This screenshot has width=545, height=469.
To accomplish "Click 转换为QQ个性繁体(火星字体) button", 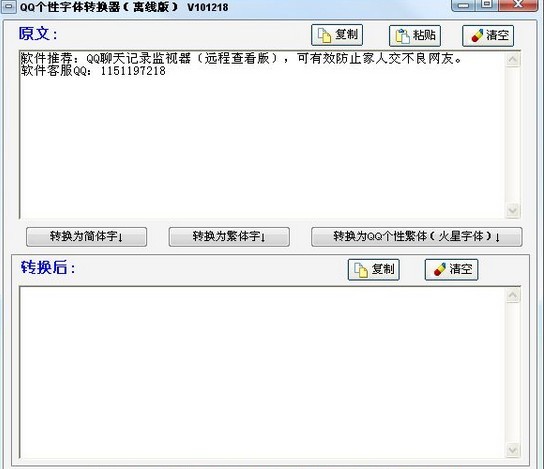I will [416, 237].
